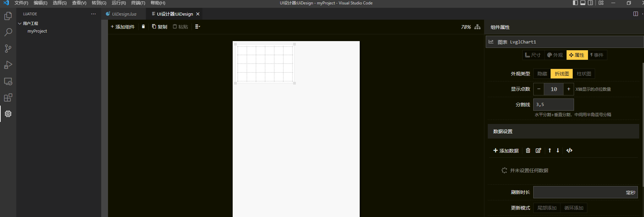Viewport: 644px width, 217px height.
Task: Select the LuatIDE chip icon in activity bar
Action: point(8,114)
